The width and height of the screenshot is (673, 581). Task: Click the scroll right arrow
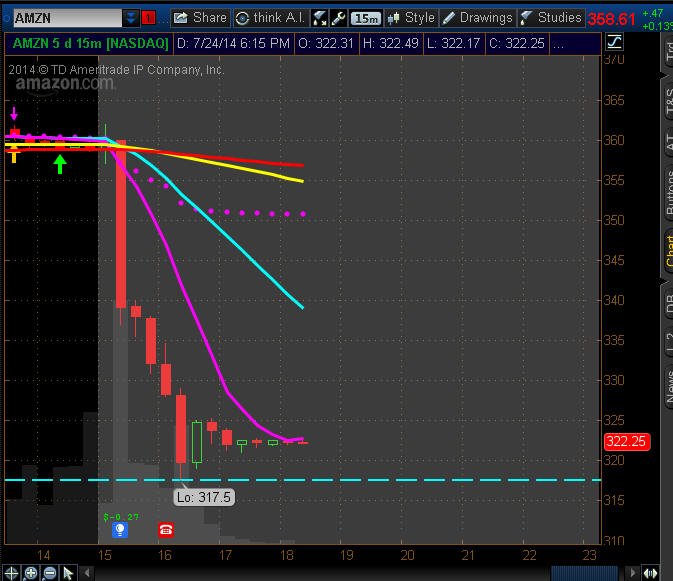[633, 572]
